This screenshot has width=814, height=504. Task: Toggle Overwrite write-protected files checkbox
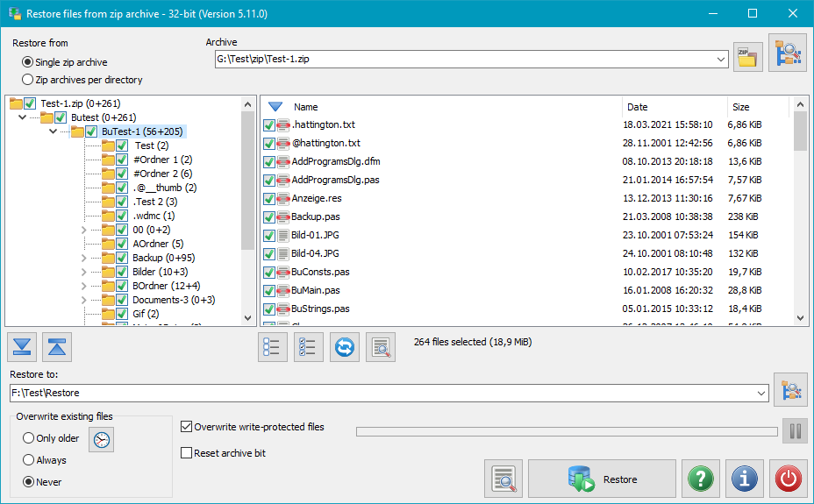point(186,427)
